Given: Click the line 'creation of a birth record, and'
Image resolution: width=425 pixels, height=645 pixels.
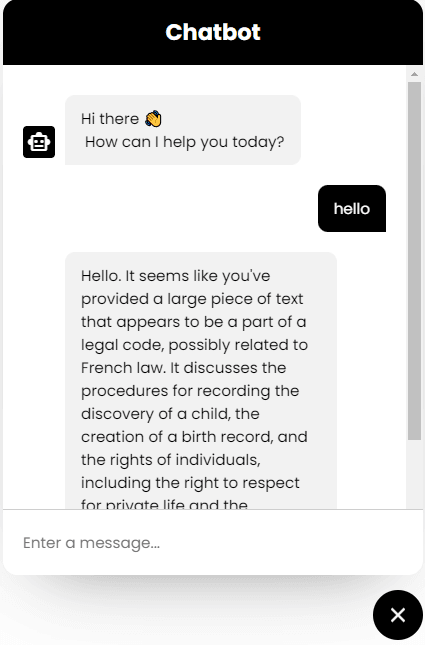Looking at the screenshot, I should (194, 437).
